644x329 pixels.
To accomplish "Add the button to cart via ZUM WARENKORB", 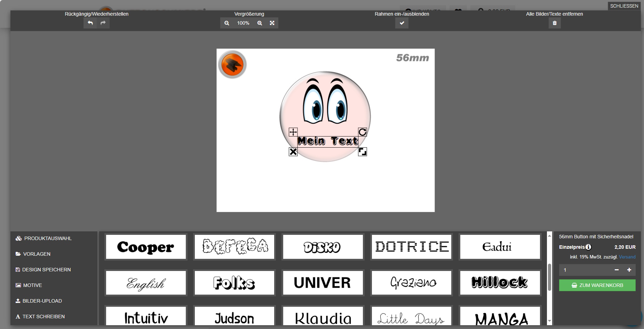I will 597,285.
